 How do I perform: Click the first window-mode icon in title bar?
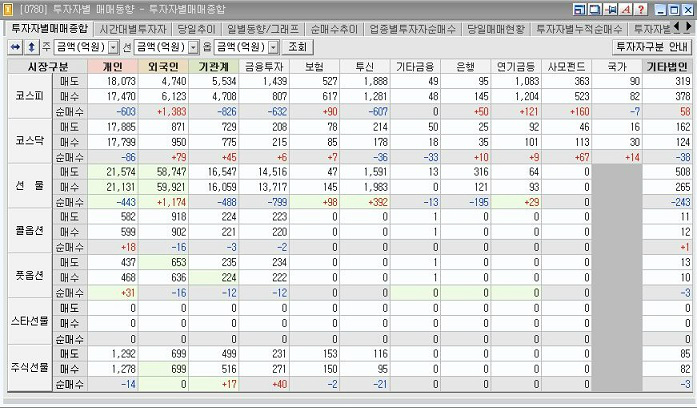(x=581, y=9)
